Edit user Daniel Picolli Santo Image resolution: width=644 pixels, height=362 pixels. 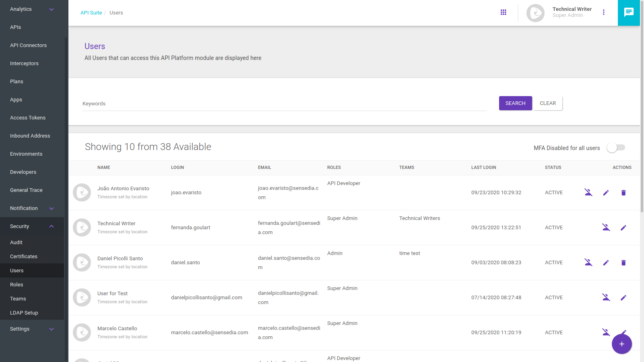tap(606, 263)
